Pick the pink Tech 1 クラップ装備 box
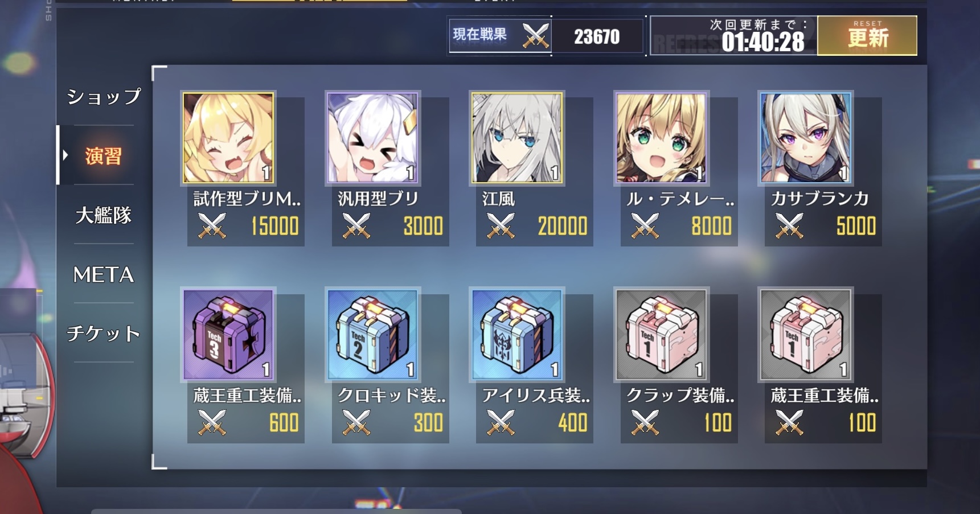The height and width of the screenshot is (514, 980). tap(662, 334)
